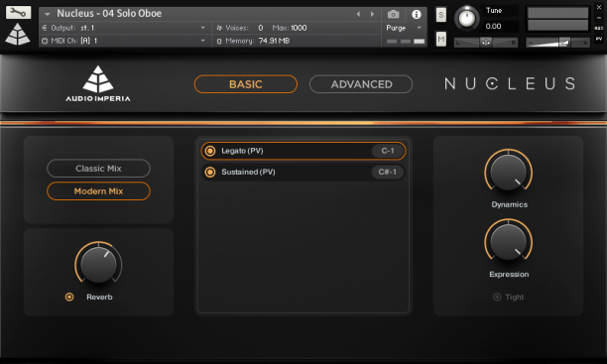Click the Tune knob
Screen dimensions: 607x364
click(467, 18)
